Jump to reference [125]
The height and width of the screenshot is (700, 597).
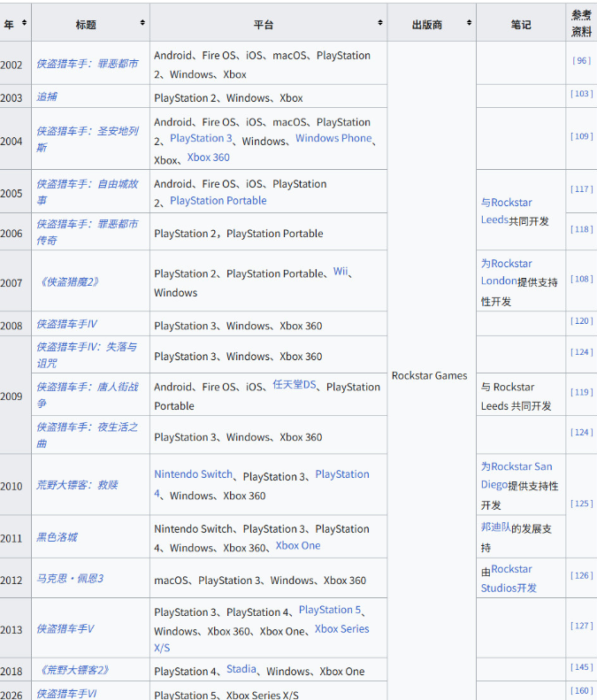point(581,504)
